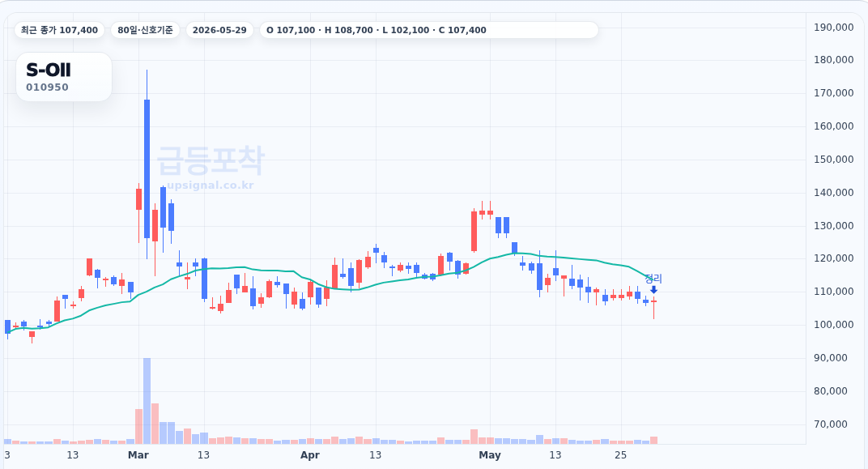This screenshot has height=469, width=868.
Task: Click the 'May' date axis label
Action: click(490, 455)
